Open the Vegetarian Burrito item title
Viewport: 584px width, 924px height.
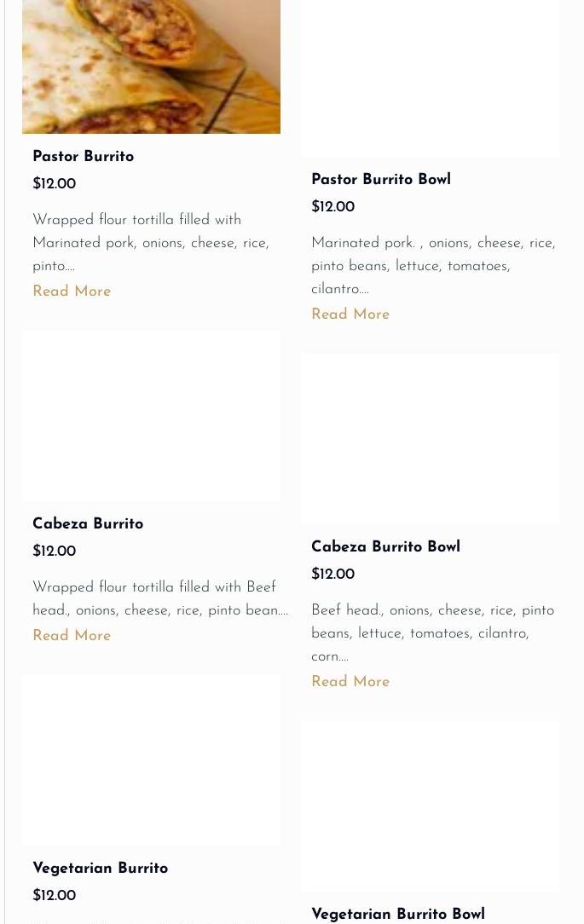(100, 869)
